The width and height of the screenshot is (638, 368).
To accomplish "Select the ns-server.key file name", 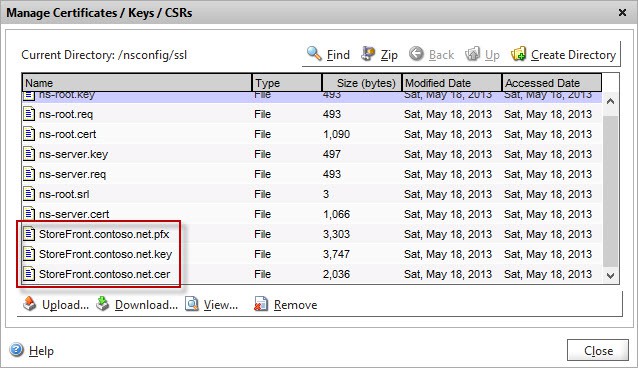I will tap(73, 154).
